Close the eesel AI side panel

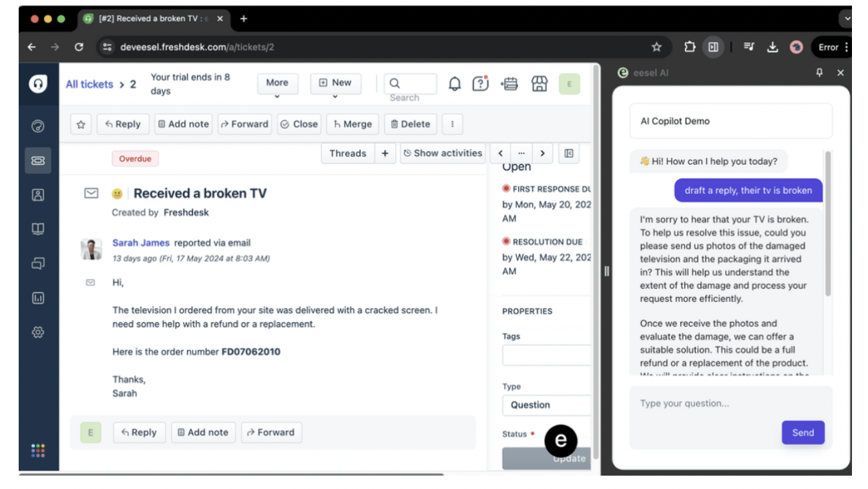click(841, 73)
